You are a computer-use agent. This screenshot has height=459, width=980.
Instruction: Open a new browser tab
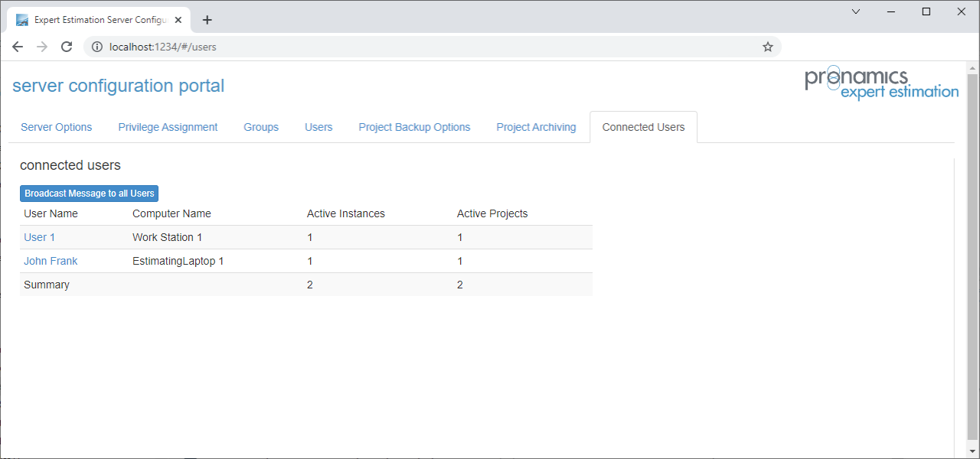click(x=207, y=20)
